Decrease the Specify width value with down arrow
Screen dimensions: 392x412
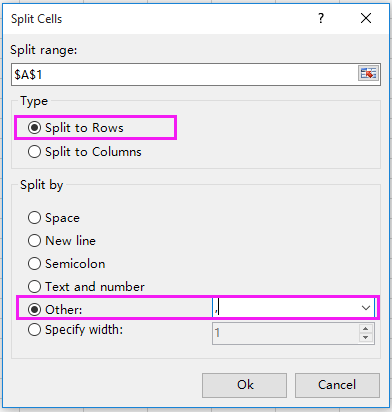366,337
